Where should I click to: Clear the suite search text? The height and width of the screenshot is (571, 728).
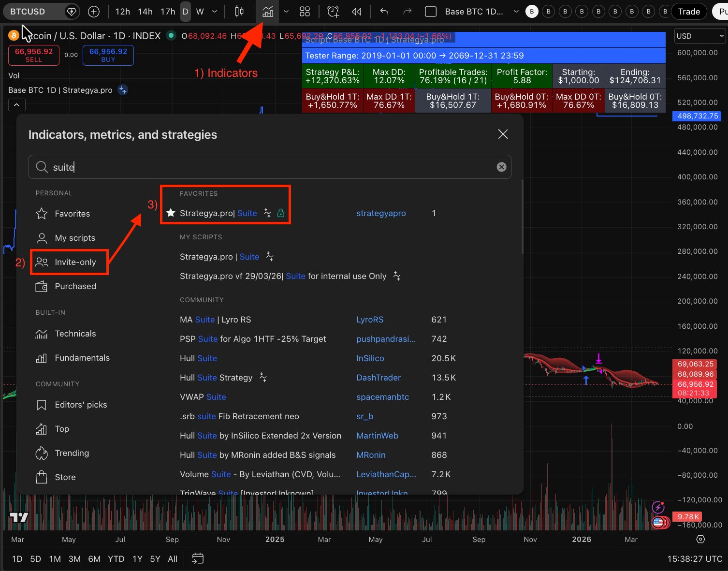pyautogui.click(x=501, y=167)
